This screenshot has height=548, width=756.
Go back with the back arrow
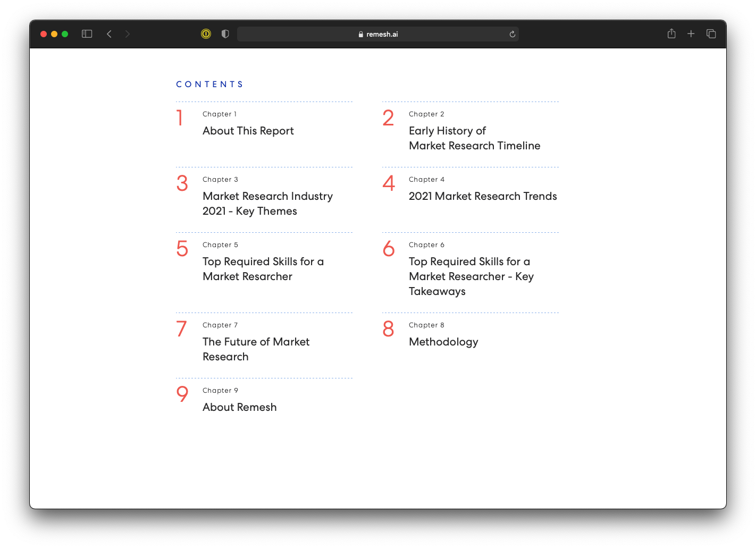point(109,34)
